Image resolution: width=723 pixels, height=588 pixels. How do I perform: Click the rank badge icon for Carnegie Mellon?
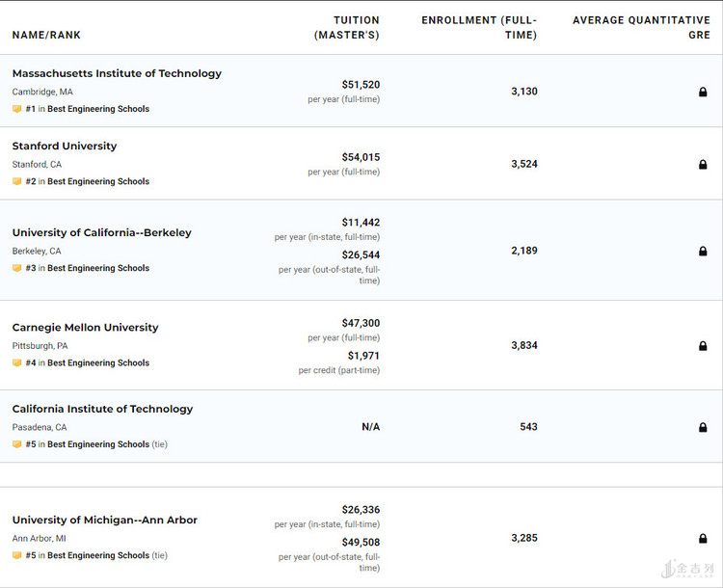click(x=17, y=363)
